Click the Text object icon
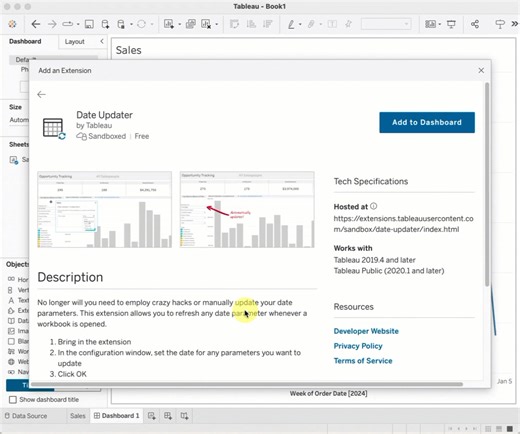The image size is (520, 434). click(x=11, y=300)
